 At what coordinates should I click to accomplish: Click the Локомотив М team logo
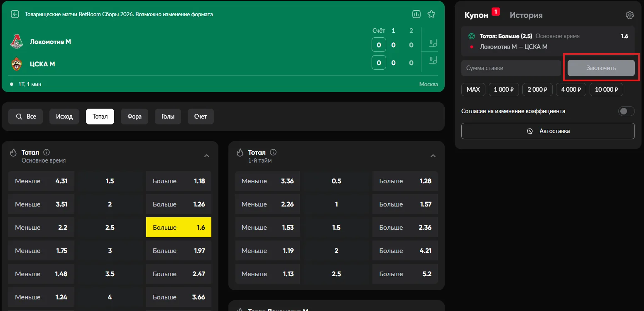tap(17, 42)
